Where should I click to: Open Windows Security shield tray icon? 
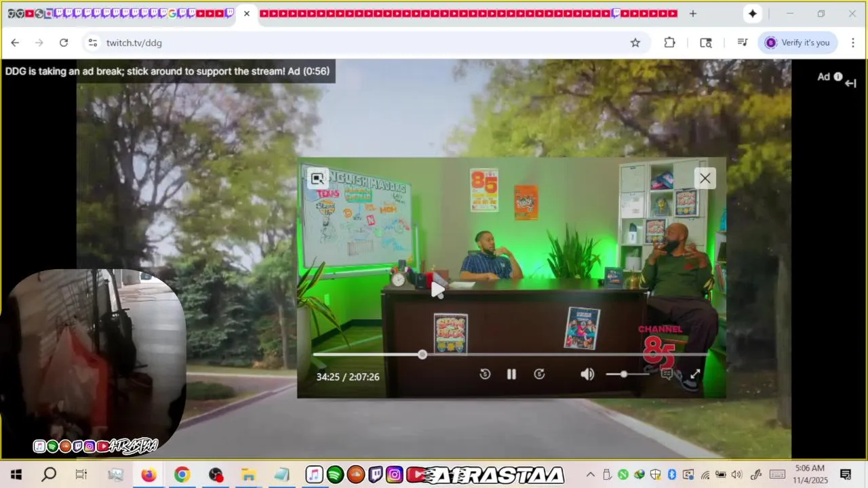tap(656, 474)
